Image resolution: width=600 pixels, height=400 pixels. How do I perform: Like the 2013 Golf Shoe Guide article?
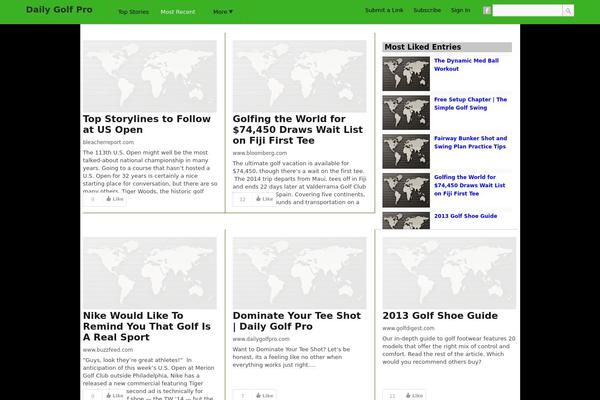coord(414,395)
